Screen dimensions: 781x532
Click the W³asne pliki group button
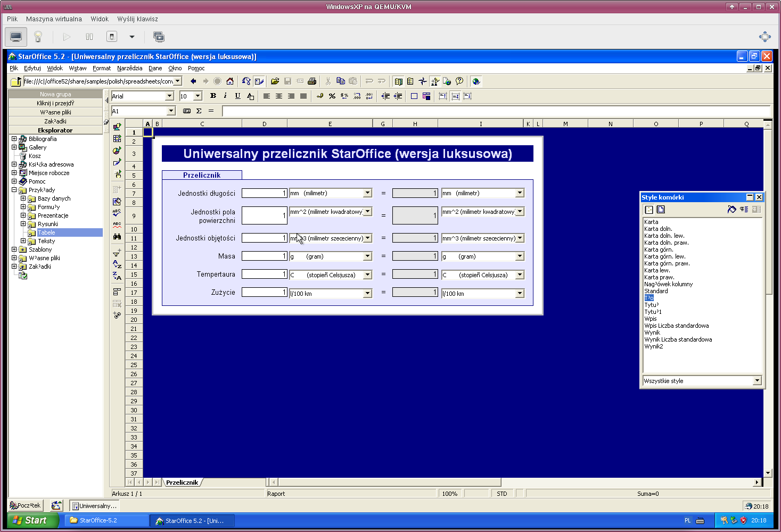click(55, 112)
